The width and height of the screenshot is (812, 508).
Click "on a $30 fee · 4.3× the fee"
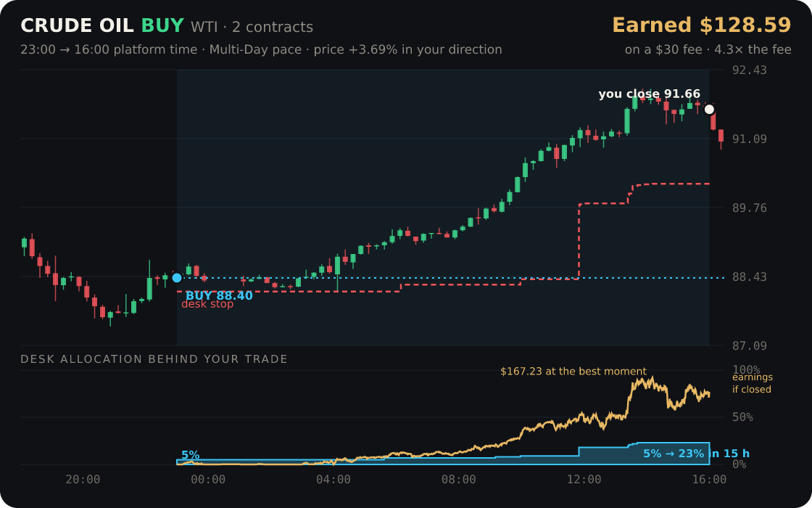708,50
